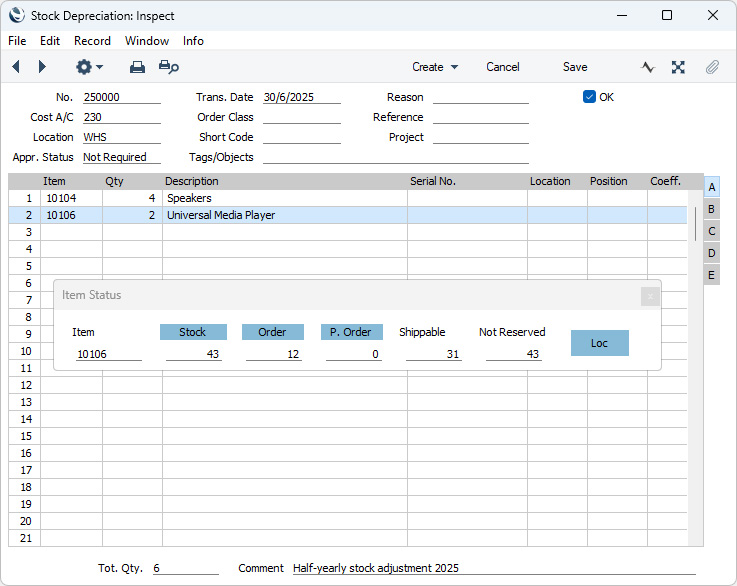The width and height of the screenshot is (737, 586).
Task: Click the Not Reserved value 43
Action: pos(513,354)
